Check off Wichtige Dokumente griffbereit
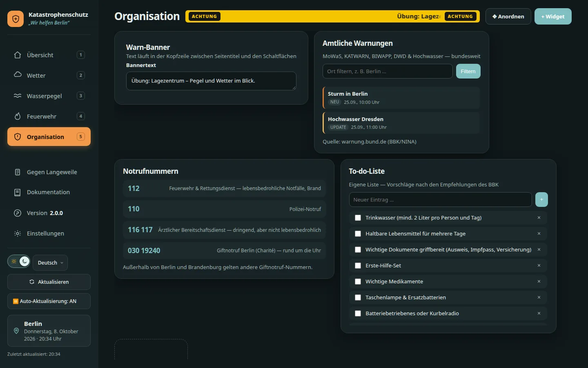This screenshot has width=588, height=368. tap(358, 250)
